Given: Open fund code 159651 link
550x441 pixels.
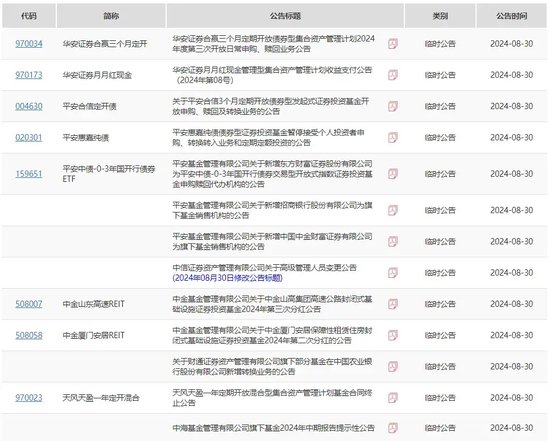Looking at the screenshot, I should click(29, 174).
